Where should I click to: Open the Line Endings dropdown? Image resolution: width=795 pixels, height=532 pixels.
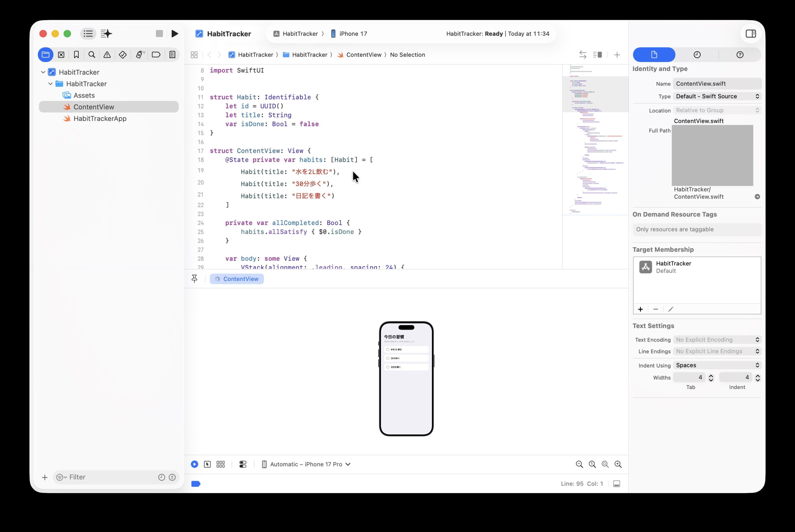[717, 351]
